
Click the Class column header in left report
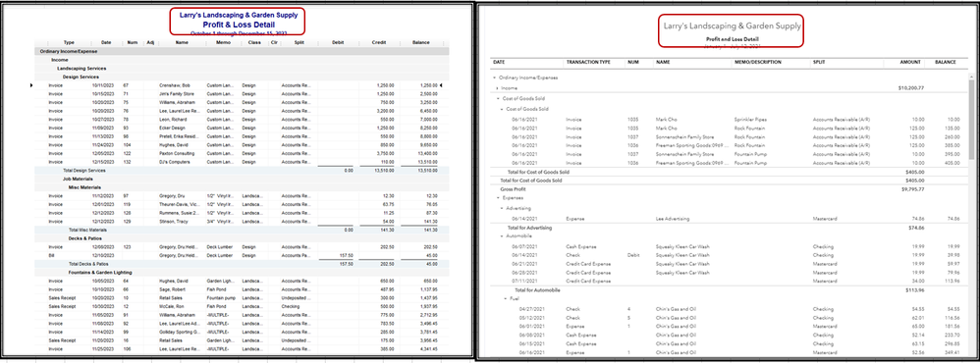tap(253, 42)
